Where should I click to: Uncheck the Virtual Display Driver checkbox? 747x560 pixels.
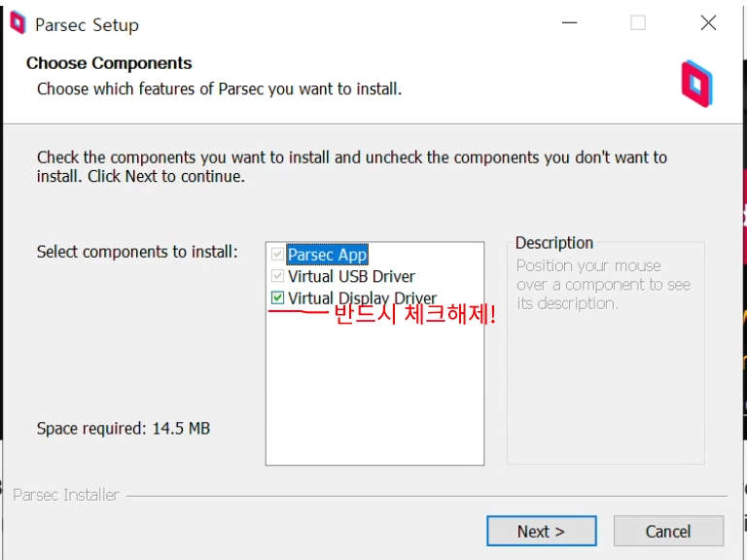[277, 298]
